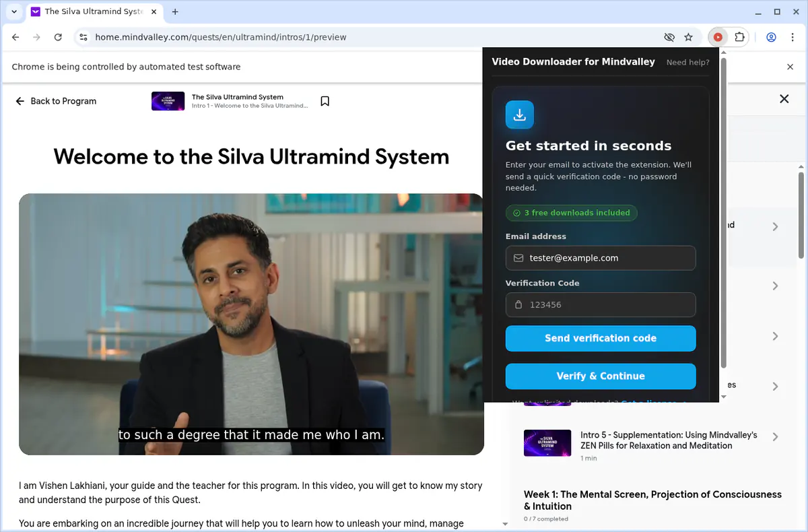Click Send verification code button
The image size is (808, 532).
coord(601,338)
